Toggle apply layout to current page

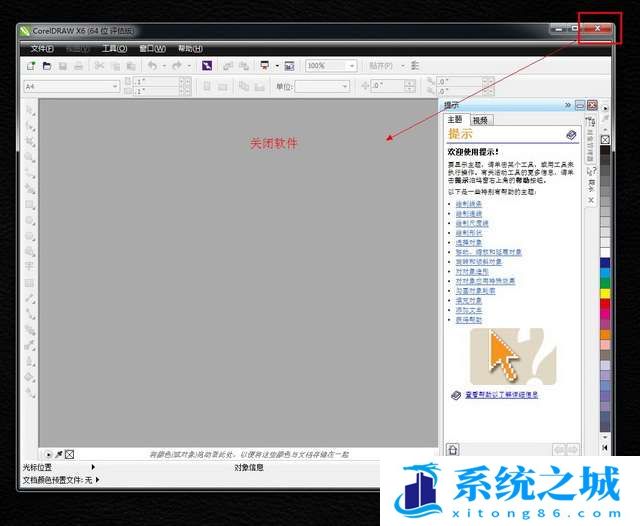point(260,87)
